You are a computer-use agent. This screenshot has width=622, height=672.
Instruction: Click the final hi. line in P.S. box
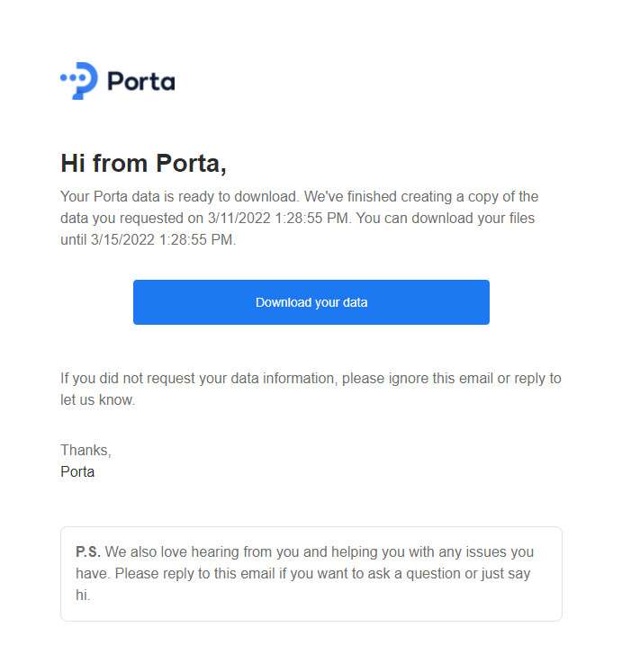[x=83, y=596]
